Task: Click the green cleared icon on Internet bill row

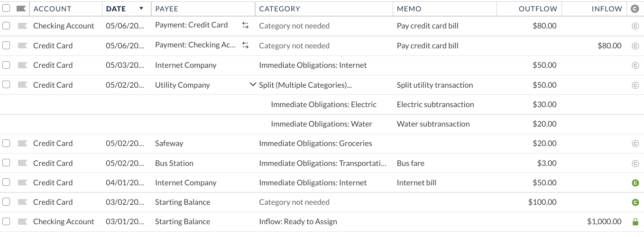Action: point(635,182)
